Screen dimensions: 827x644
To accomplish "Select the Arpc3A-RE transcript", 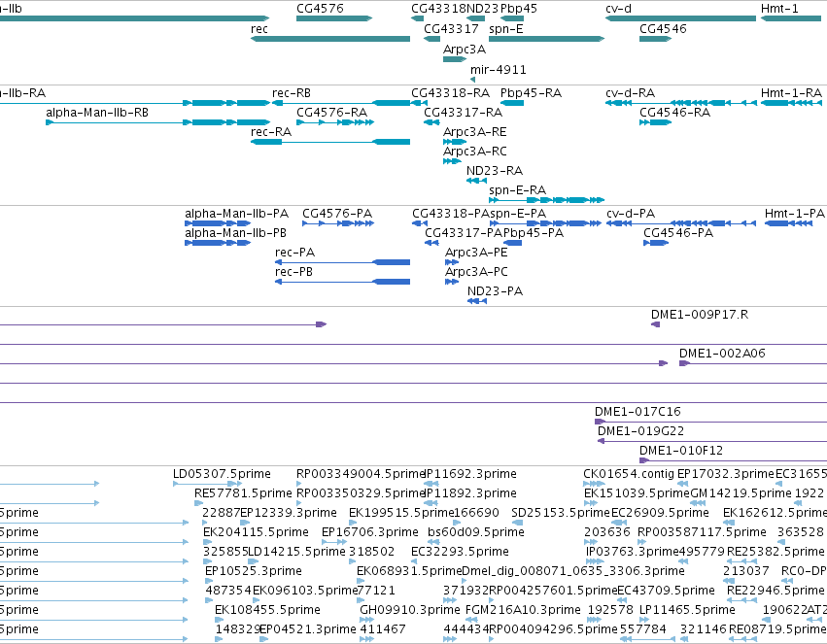I will click(x=455, y=142).
